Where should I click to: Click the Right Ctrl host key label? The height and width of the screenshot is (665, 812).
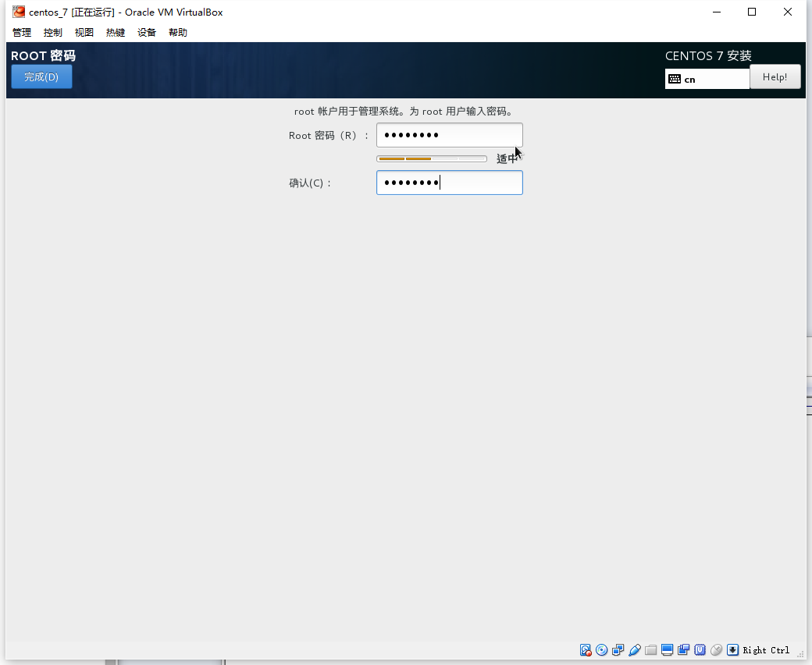(x=766, y=650)
